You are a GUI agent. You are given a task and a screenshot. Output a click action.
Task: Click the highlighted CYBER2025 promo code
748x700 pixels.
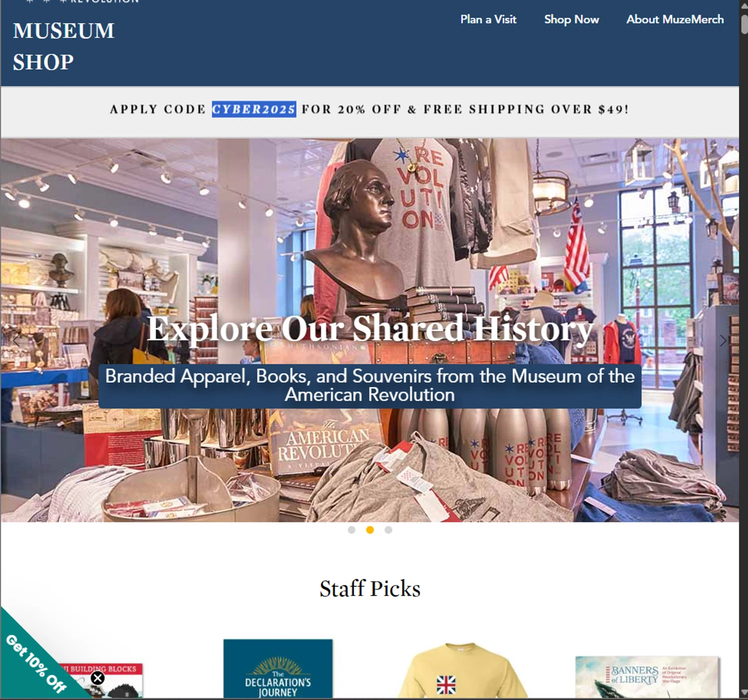pyautogui.click(x=254, y=109)
